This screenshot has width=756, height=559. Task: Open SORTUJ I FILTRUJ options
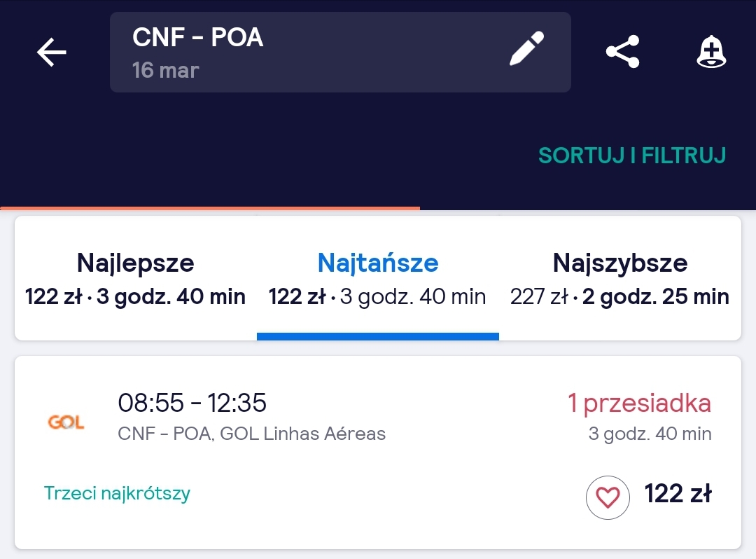632,156
